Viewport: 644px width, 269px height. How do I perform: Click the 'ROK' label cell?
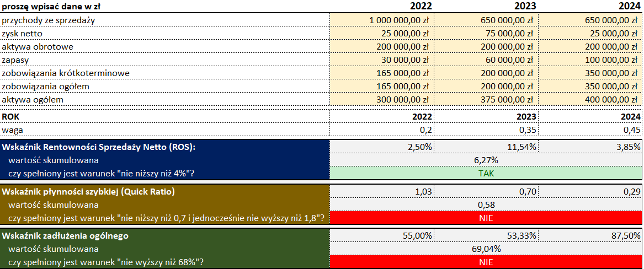[x=164, y=116]
